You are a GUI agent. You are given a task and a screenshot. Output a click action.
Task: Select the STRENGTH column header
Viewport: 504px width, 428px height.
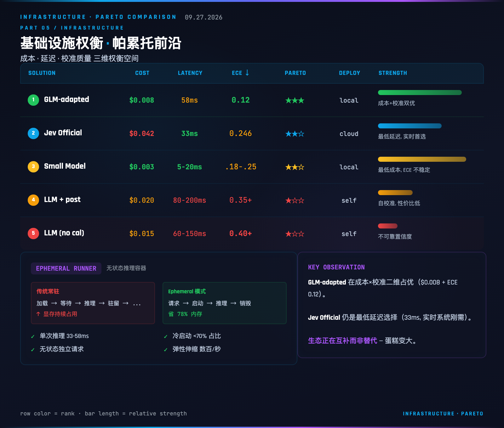click(393, 73)
